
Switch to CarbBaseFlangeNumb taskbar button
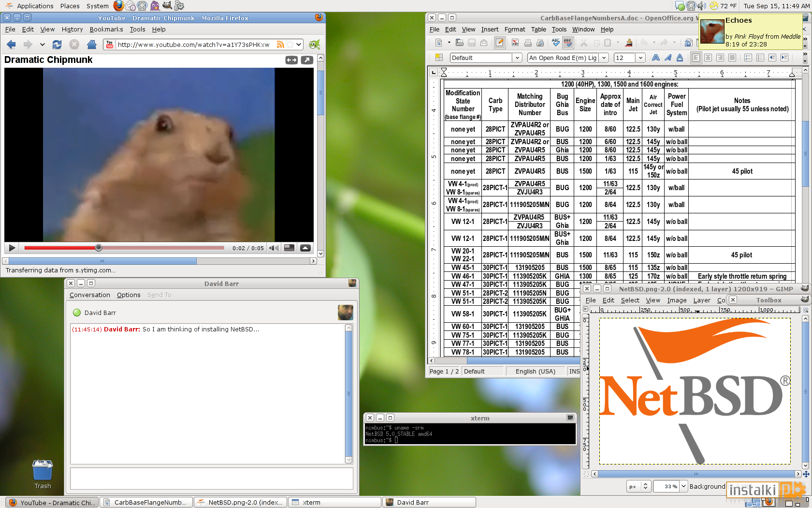[x=146, y=503]
